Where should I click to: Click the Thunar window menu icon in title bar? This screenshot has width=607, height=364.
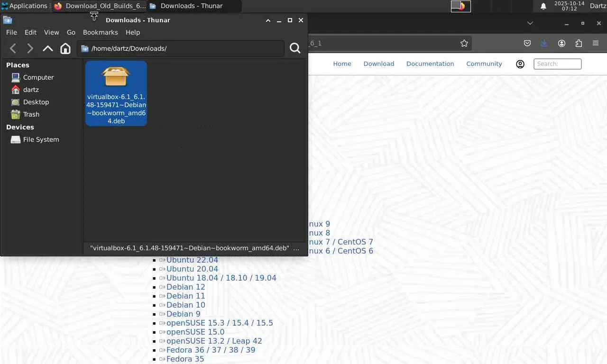[x=8, y=20]
